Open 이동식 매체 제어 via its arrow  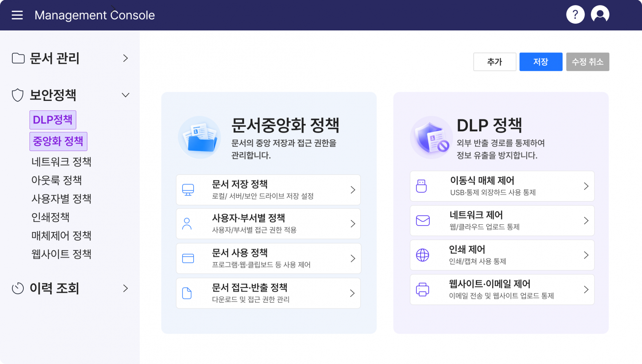click(x=586, y=186)
